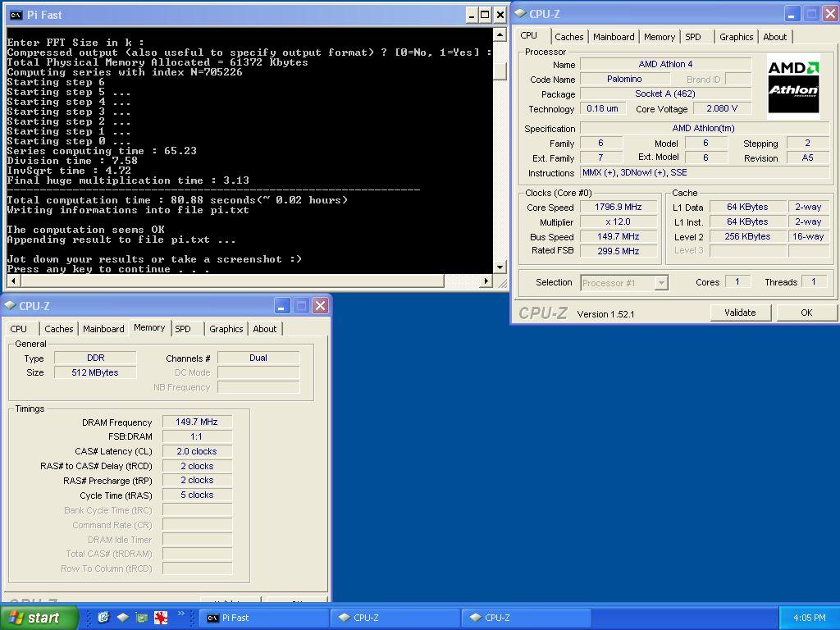Click the Package value Socket A (462)
The height and width of the screenshot is (630, 840).
click(665, 94)
